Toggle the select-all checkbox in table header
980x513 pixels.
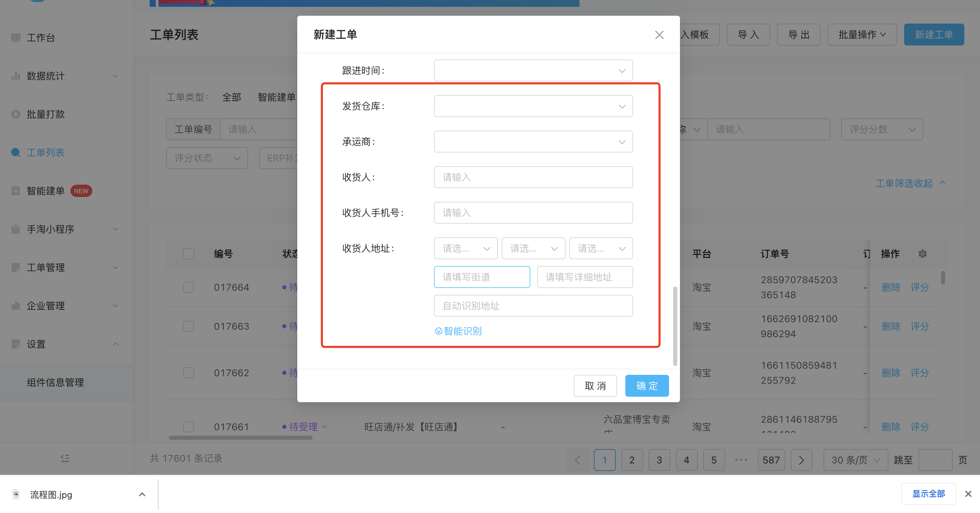[x=189, y=254]
